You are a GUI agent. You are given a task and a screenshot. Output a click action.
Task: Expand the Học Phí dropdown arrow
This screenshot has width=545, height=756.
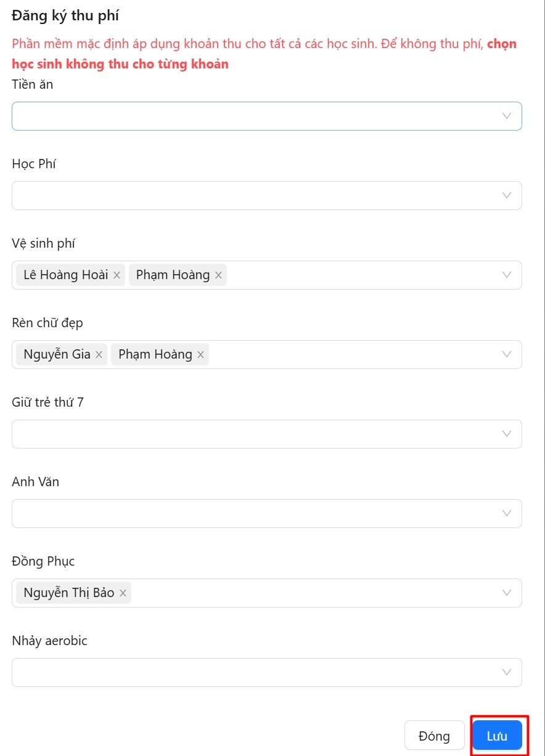(507, 195)
